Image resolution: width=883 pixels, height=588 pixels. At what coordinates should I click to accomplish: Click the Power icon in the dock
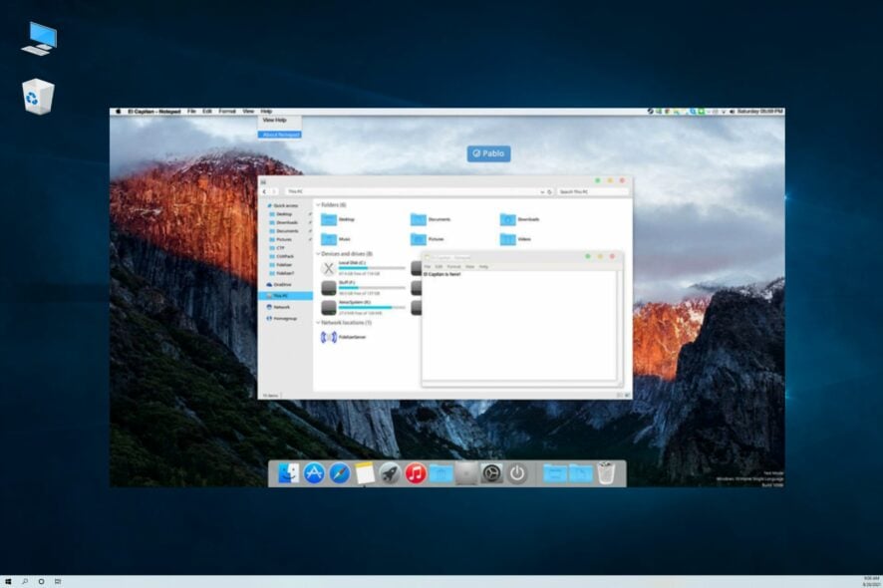(x=516, y=473)
